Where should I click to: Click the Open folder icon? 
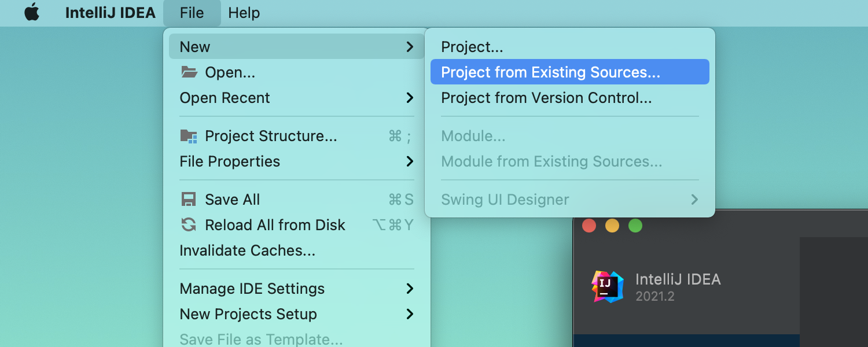pos(189,72)
